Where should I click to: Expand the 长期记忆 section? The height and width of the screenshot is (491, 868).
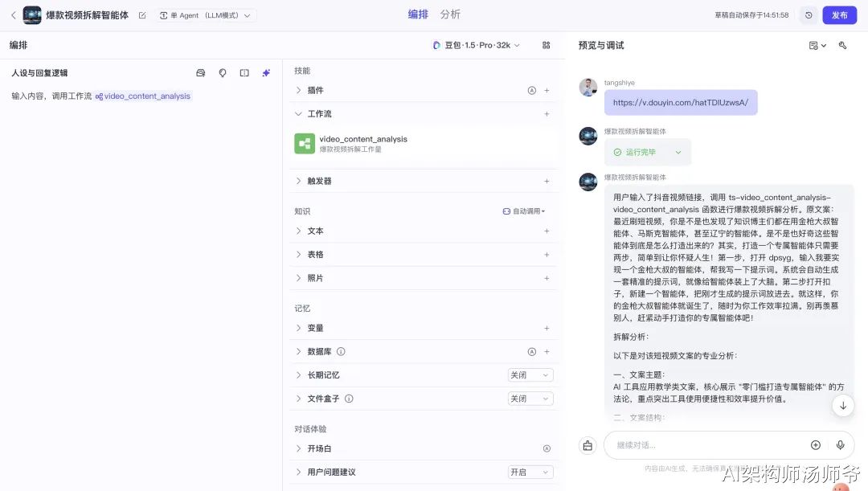click(298, 375)
